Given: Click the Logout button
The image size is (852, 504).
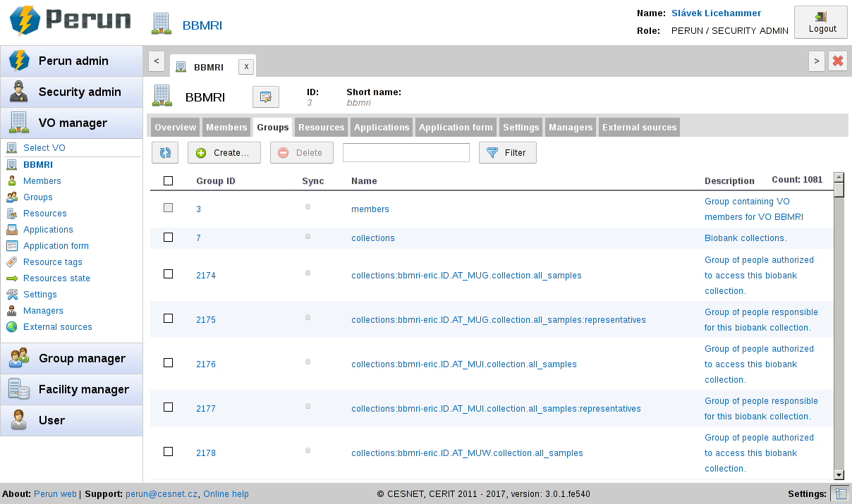Looking at the screenshot, I should point(821,22).
